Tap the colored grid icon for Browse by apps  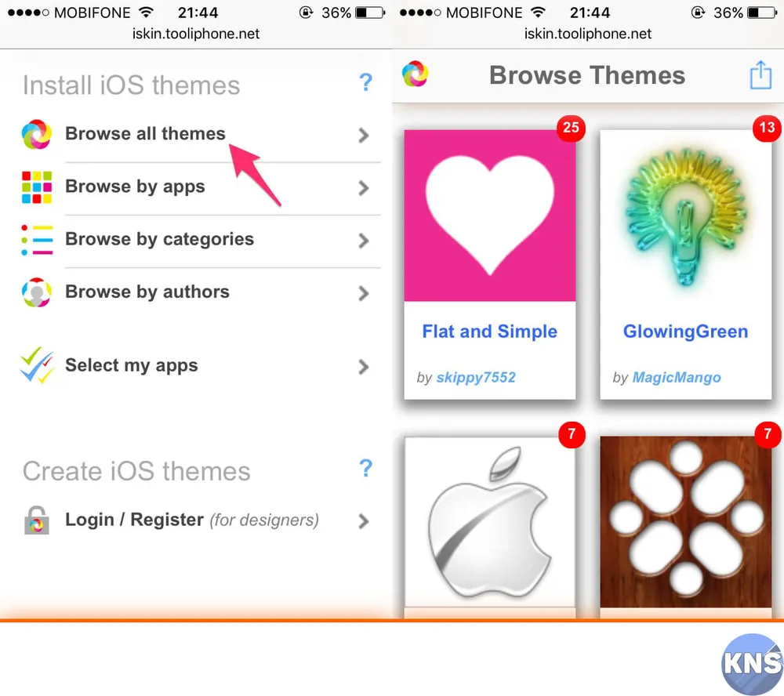[x=37, y=187]
